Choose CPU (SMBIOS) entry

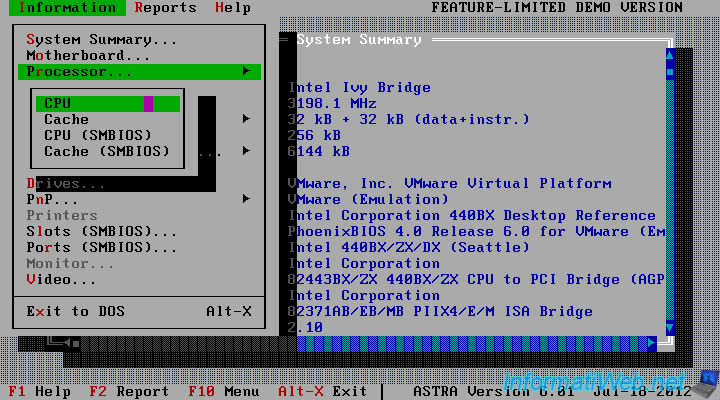point(98,135)
